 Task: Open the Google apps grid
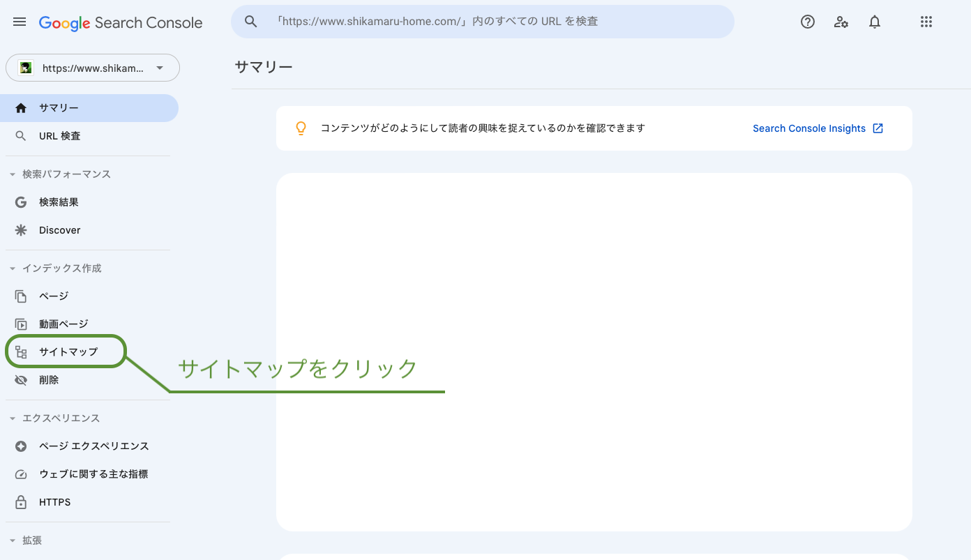[926, 22]
